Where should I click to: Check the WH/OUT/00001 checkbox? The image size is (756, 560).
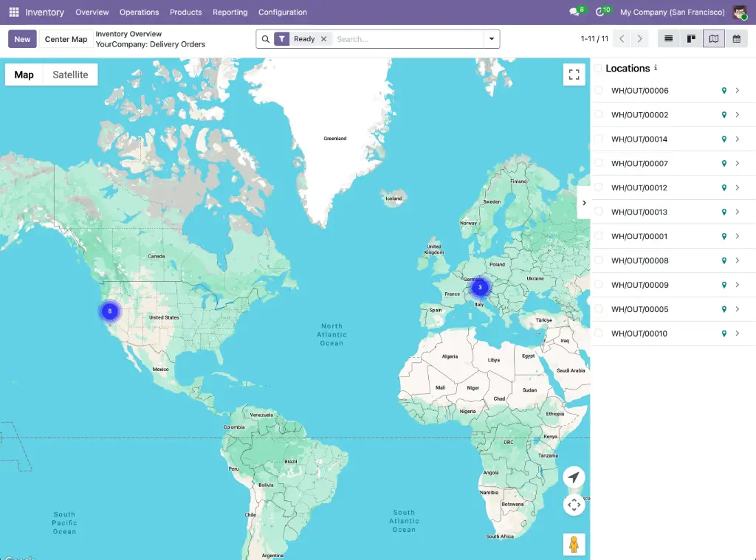[x=598, y=235]
